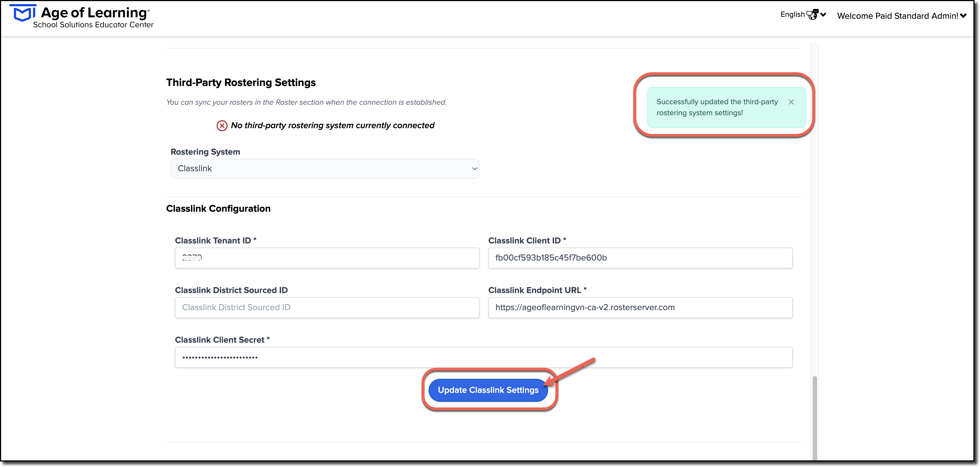Click the Classlink District Sourced ID field
Image resolution: width=980 pixels, height=467 pixels.
point(327,308)
